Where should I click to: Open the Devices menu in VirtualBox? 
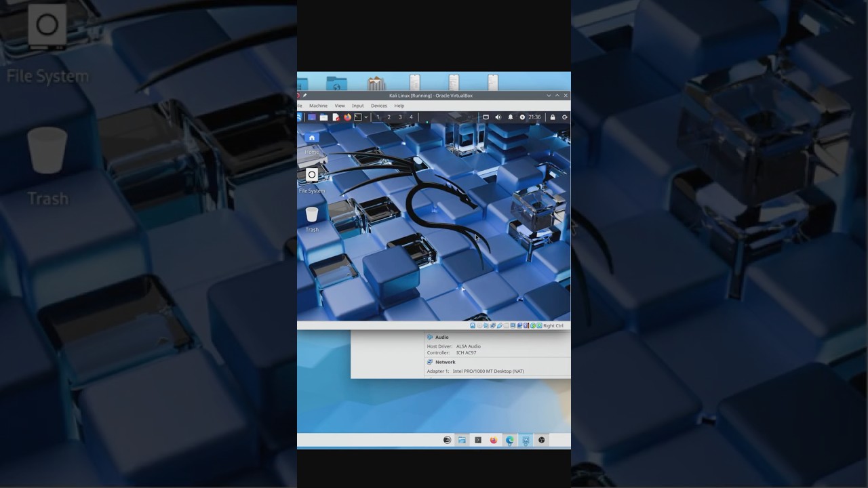[x=379, y=106]
